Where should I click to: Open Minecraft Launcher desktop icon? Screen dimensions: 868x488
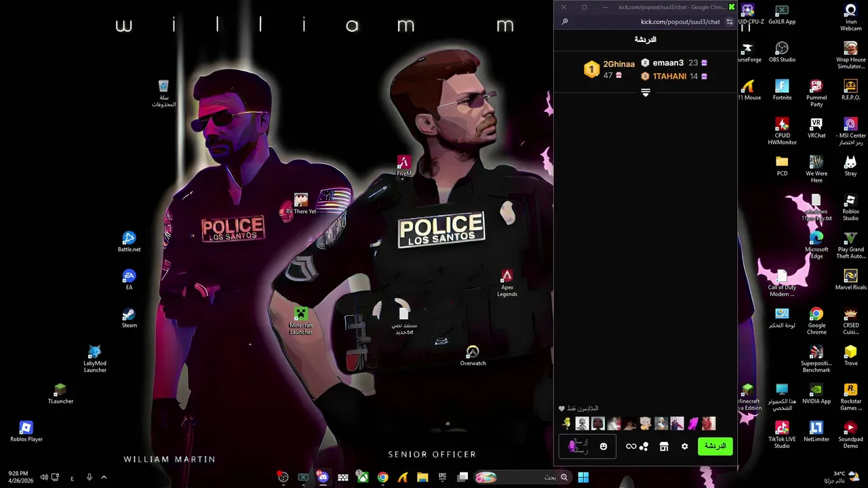point(301,321)
